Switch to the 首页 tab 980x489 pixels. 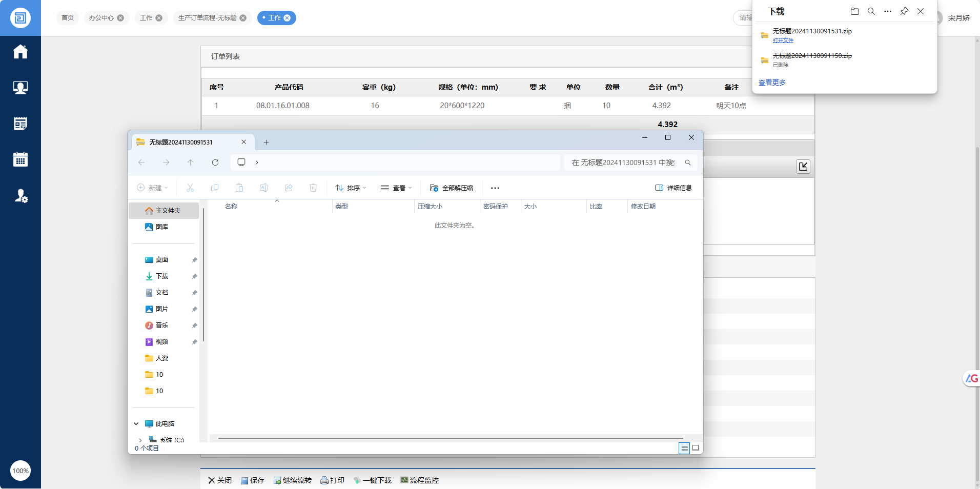[x=68, y=18]
